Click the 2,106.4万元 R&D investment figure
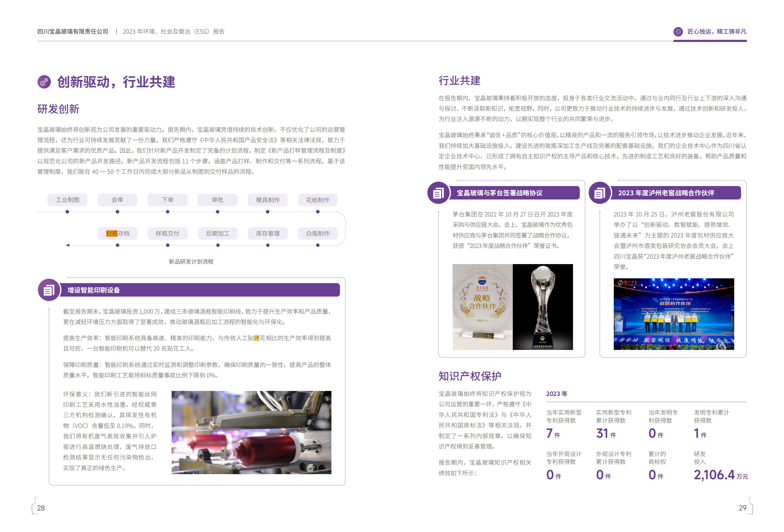This screenshot has width=784, height=532. coord(720,475)
